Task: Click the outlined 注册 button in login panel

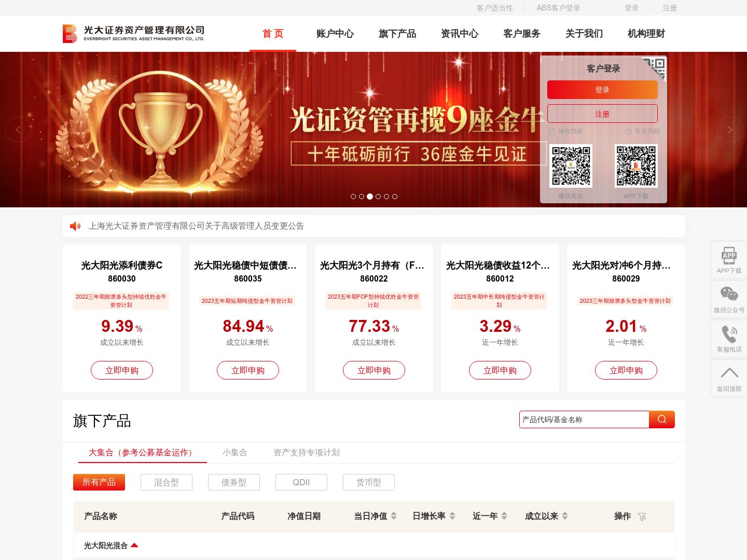Action: tap(602, 114)
